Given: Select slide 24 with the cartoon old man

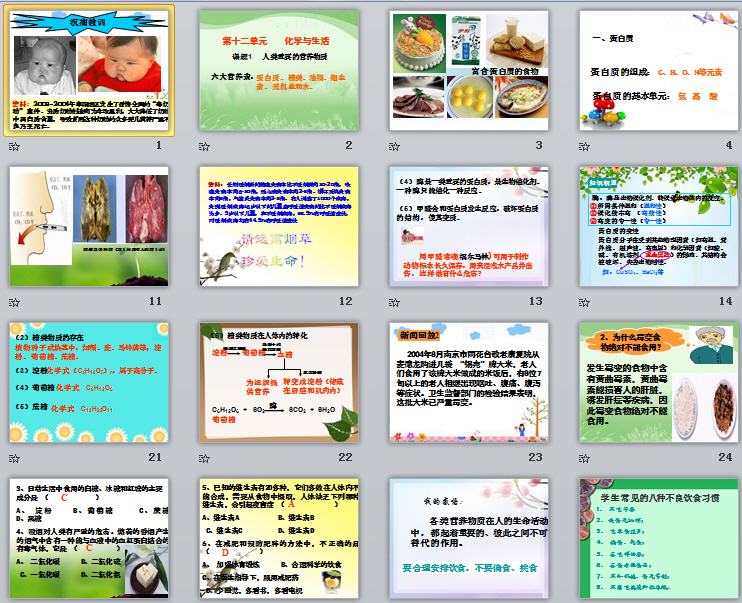Looking at the screenshot, I should (x=659, y=381).
